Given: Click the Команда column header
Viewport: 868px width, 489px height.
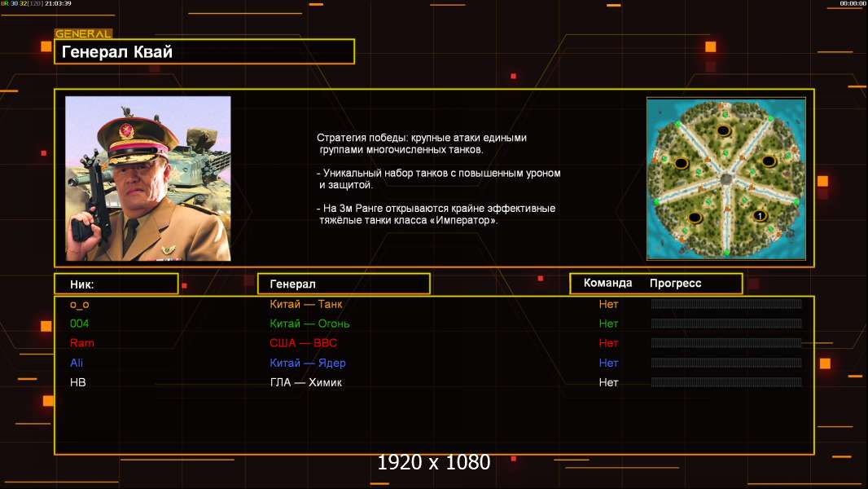Looking at the screenshot, I should coord(607,283).
